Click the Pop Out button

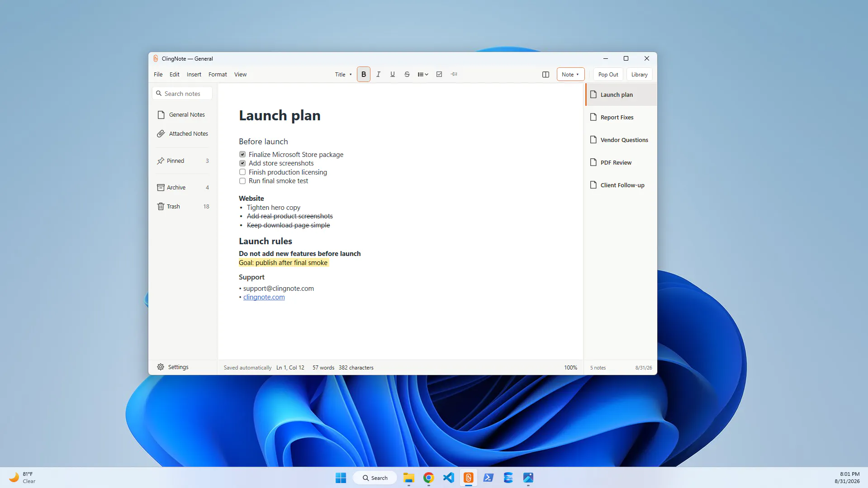[608, 75]
